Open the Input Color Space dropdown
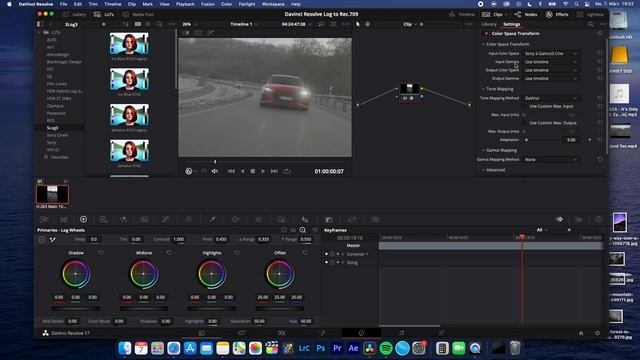 click(x=551, y=53)
